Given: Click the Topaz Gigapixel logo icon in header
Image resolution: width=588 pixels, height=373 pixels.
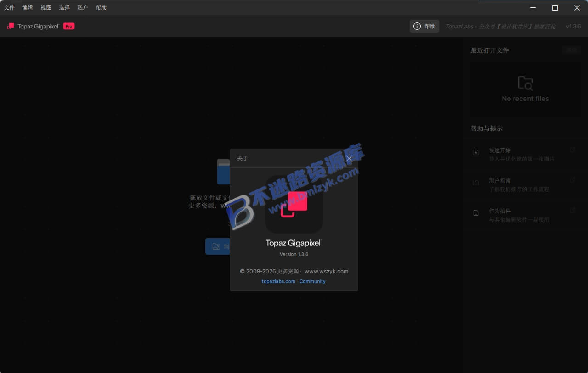Looking at the screenshot, I should [x=11, y=26].
